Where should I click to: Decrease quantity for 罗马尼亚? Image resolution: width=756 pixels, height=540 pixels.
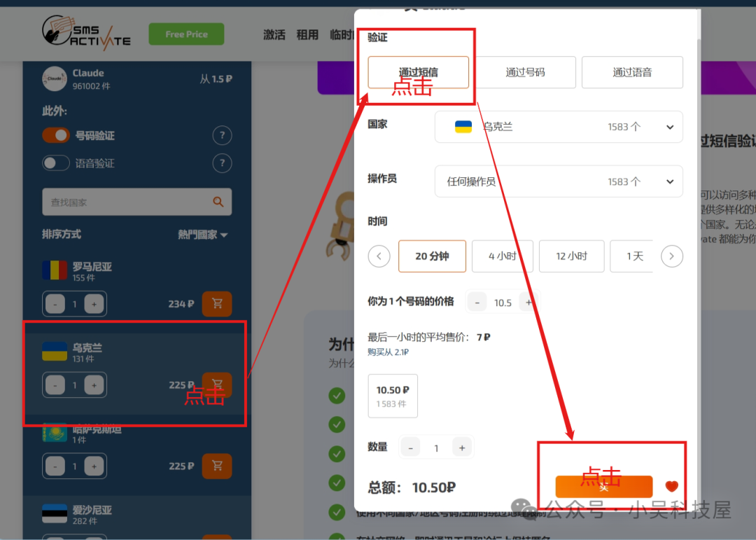[x=55, y=304]
